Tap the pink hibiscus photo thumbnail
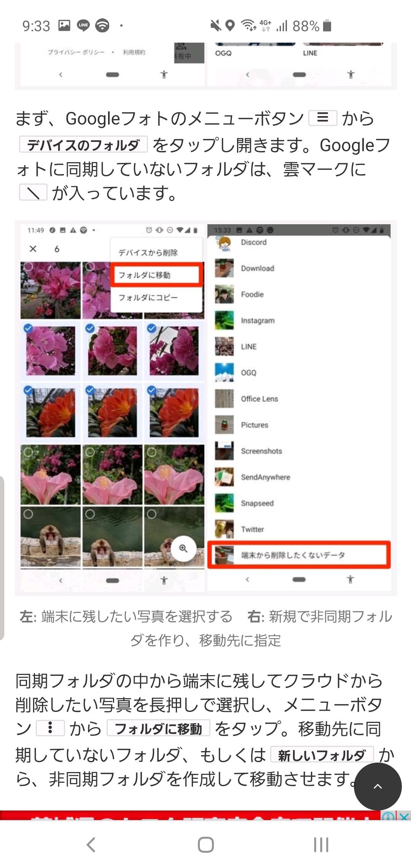 (x=51, y=475)
